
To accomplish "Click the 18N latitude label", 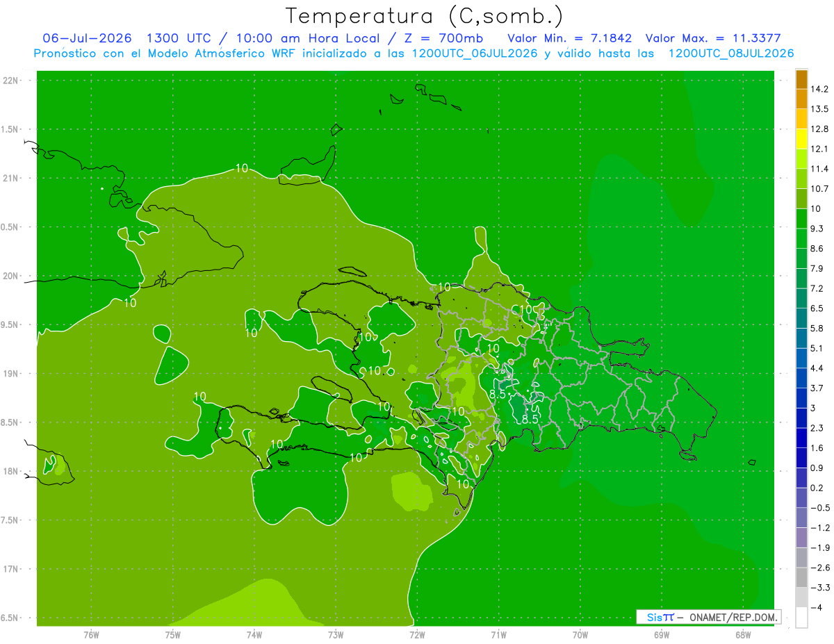I will pyautogui.click(x=12, y=471).
